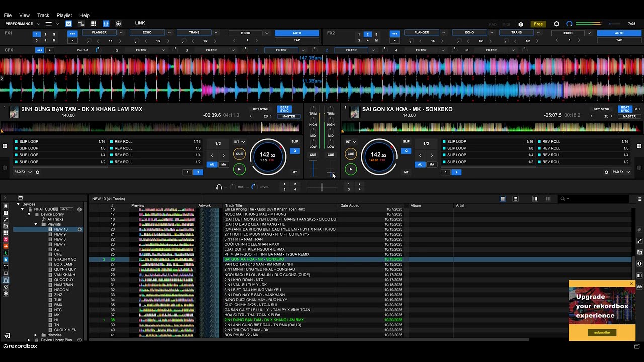
Task: Open the Playlist menu
Action: pos(64,15)
